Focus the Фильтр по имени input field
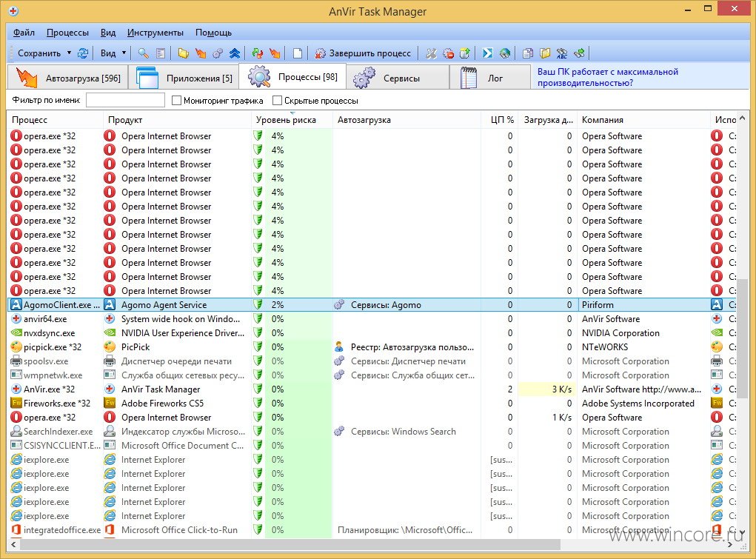This screenshot has height=559, width=756. [125, 100]
